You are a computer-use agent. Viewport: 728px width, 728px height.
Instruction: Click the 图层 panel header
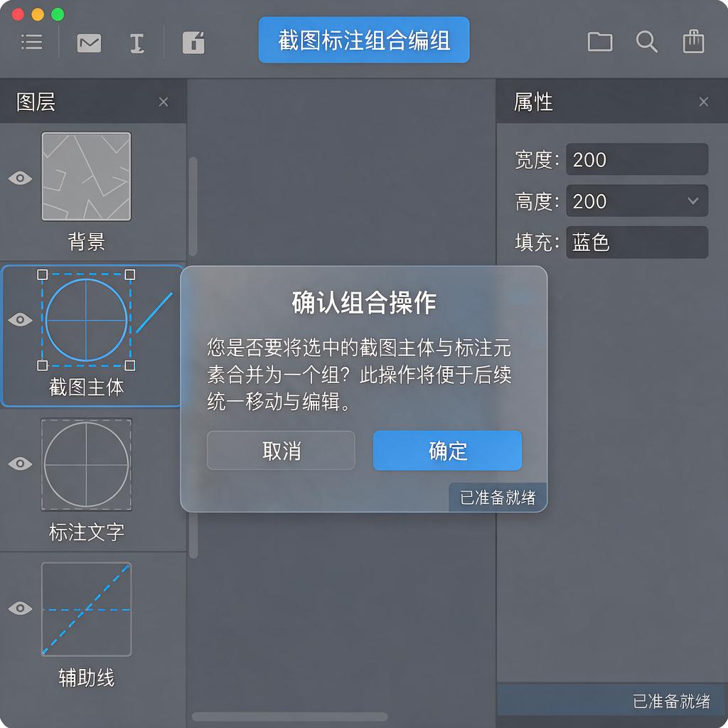[93, 101]
